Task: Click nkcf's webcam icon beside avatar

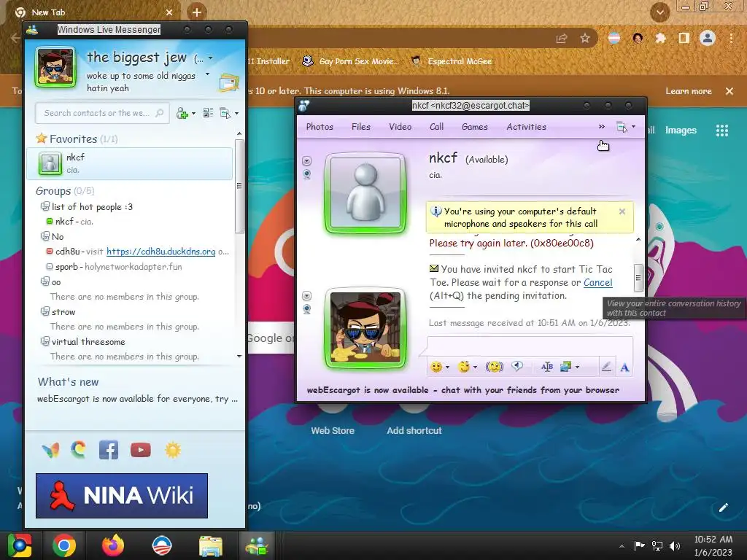Action: 307,174
